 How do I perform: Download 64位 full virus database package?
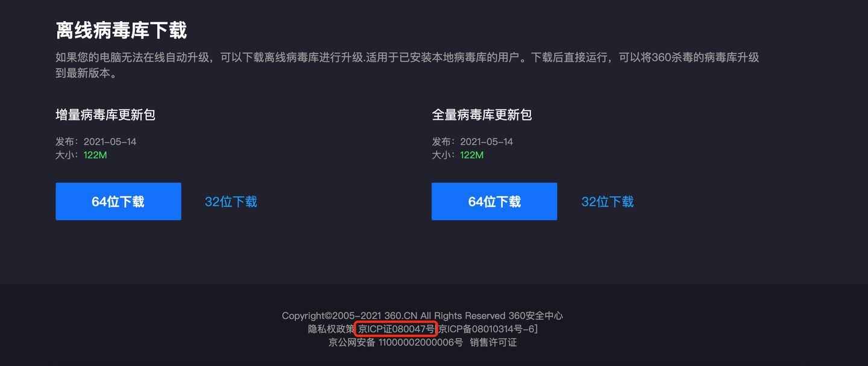[x=494, y=202]
